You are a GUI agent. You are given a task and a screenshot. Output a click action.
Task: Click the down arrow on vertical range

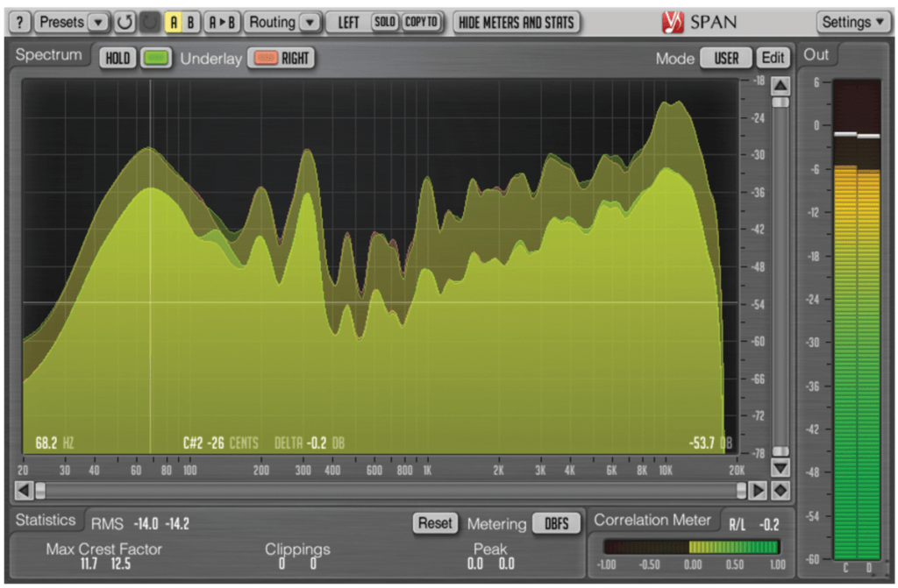780,467
